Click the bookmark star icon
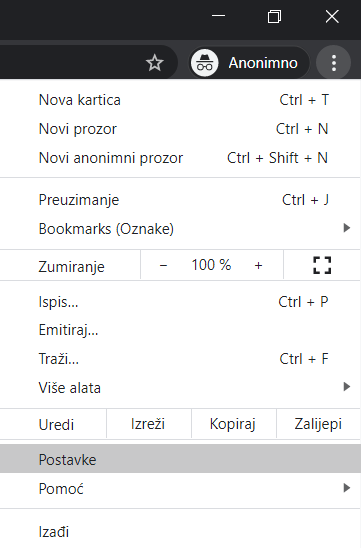Viewport: 361px width, 548px height. pos(154,63)
